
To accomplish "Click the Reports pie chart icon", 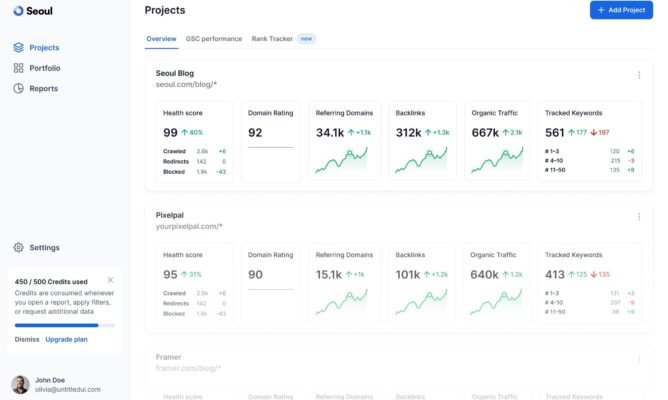I will 19,88.
